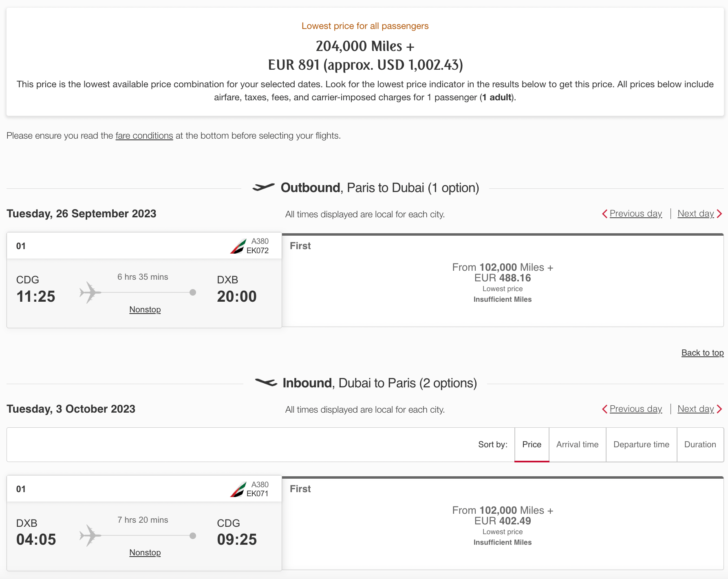
Task: Click the red chevron beside outbound Previous day
Action: point(605,213)
